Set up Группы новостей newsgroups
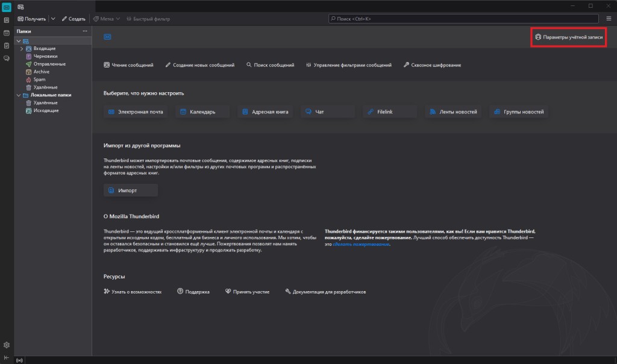617x364 pixels. 519,111
